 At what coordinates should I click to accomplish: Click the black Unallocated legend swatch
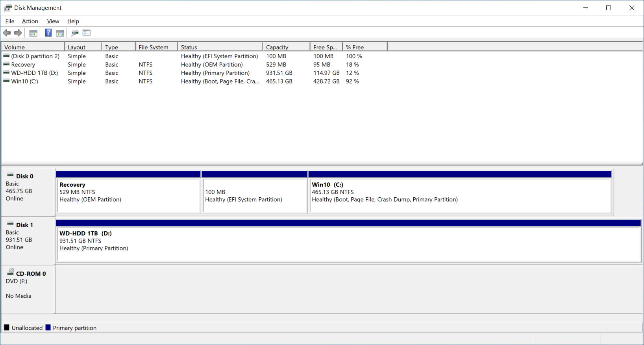pos(7,327)
